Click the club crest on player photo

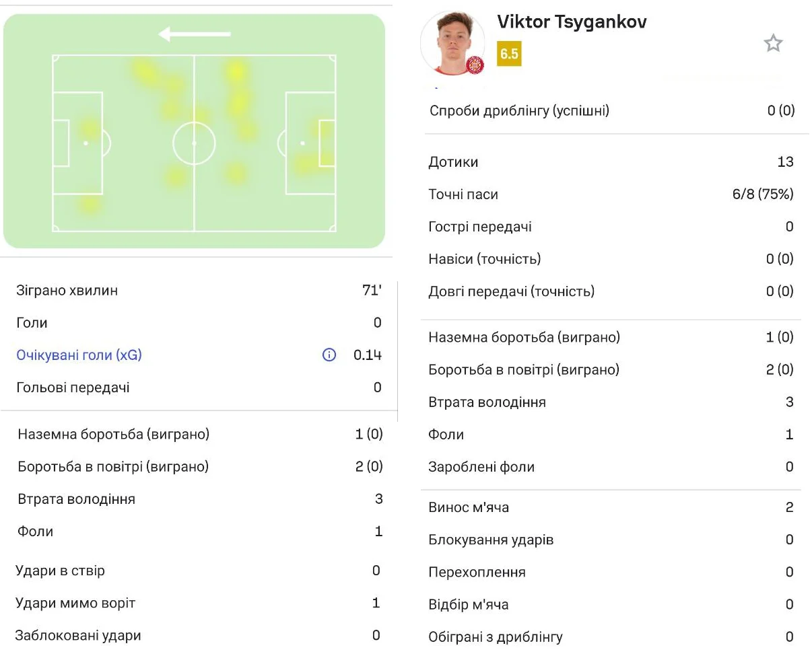pyautogui.click(x=475, y=65)
